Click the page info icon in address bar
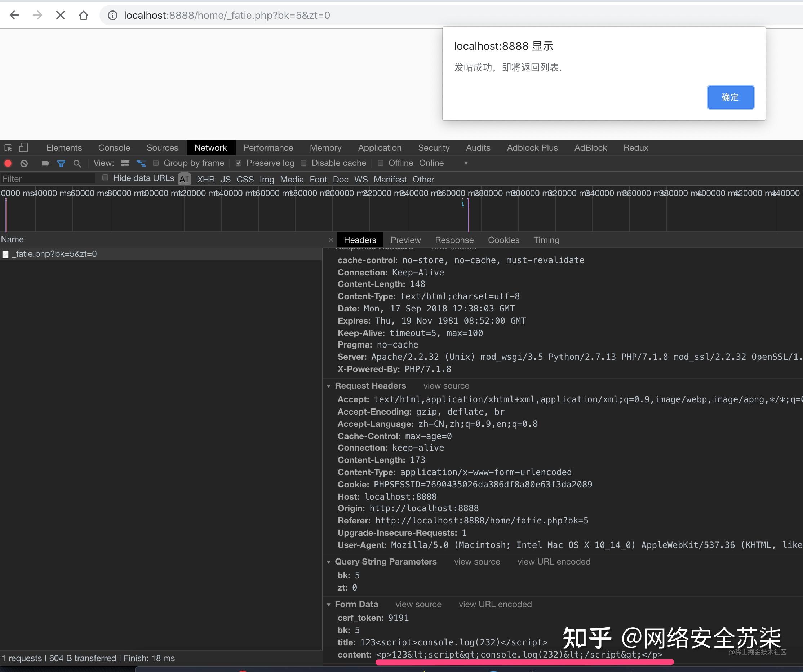 pyautogui.click(x=112, y=15)
